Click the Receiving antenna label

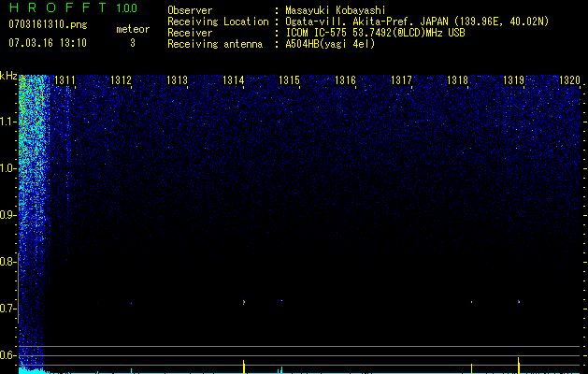pos(215,44)
